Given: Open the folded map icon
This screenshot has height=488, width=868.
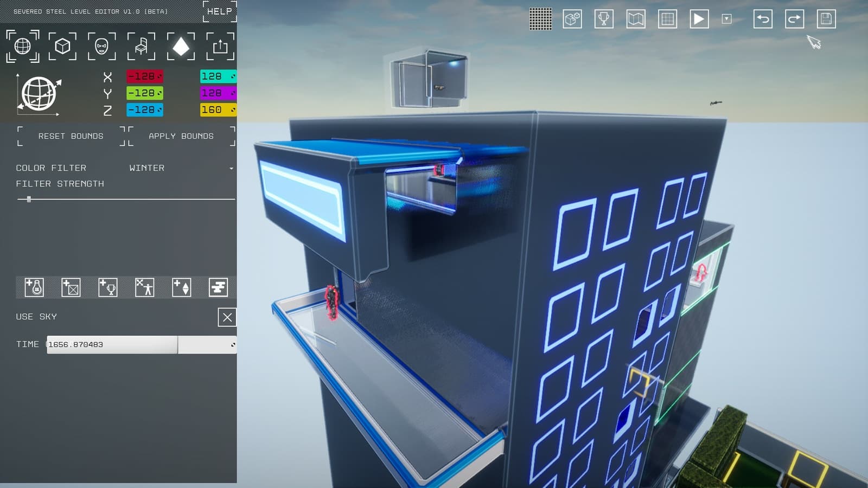Looking at the screenshot, I should point(636,19).
